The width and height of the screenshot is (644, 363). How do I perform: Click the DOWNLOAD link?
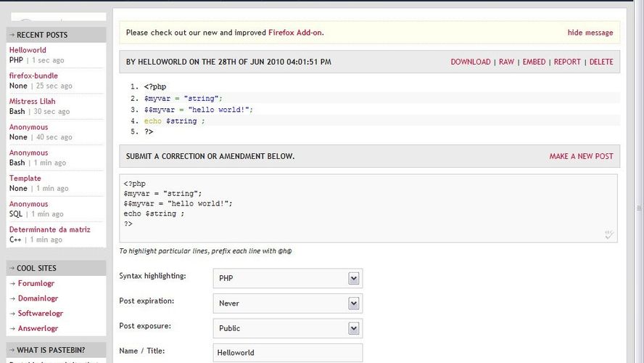(471, 62)
